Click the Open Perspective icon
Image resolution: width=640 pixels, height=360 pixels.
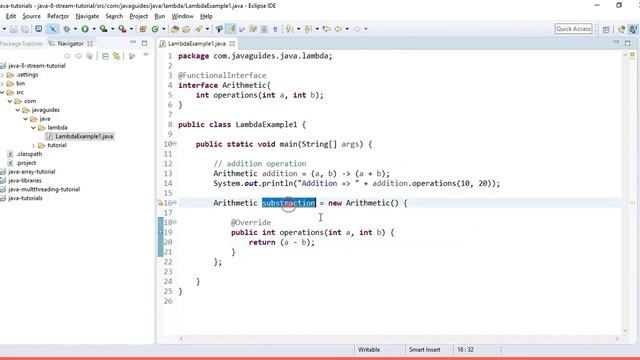[606, 29]
